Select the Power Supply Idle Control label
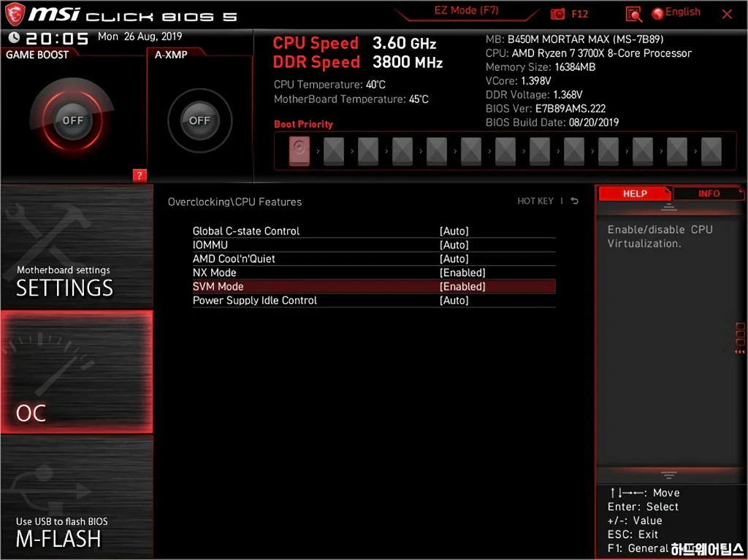The height and width of the screenshot is (560, 748). (x=255, y=300)
